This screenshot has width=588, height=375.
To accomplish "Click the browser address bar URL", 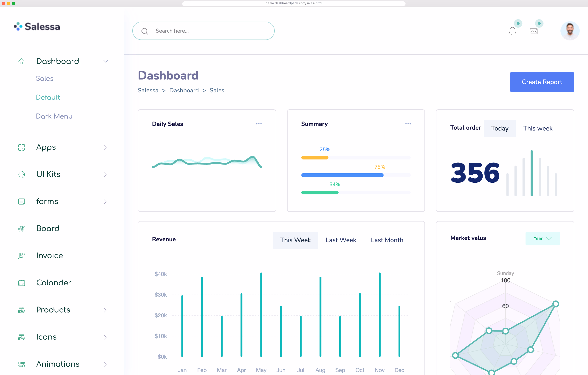I will point(294,3).
